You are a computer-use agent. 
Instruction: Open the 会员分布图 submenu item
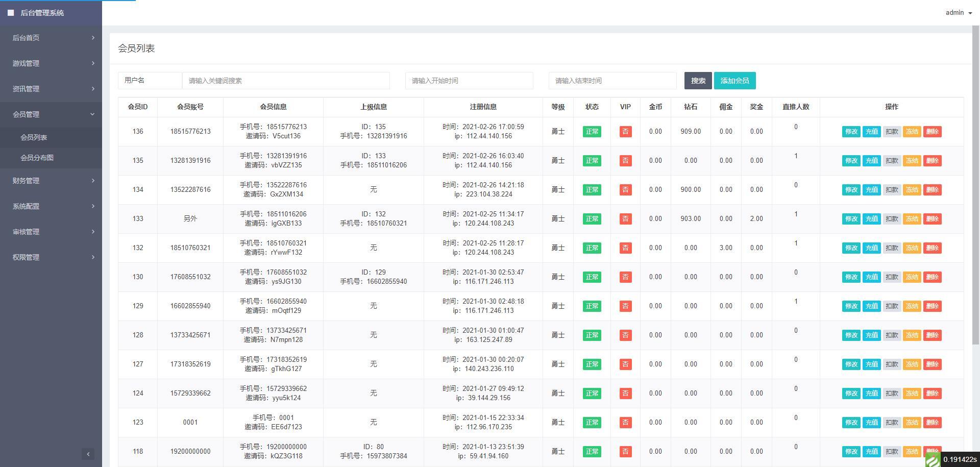[x=37, y=158]
